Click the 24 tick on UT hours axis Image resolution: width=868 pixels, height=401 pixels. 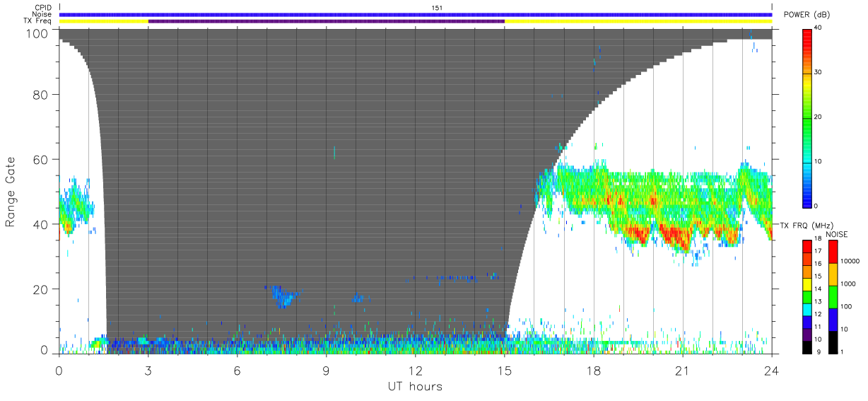point(772,371)
